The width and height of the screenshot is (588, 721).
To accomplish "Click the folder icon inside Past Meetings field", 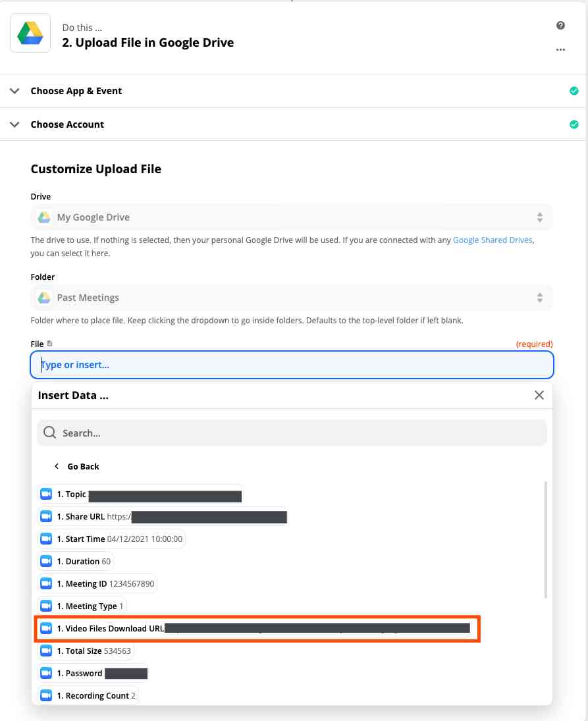I will coord(43,297).
